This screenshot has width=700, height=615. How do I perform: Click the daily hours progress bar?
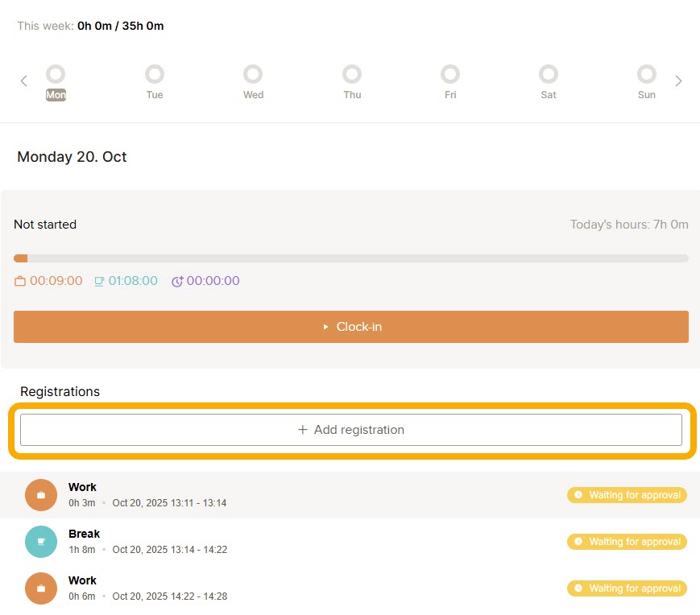click(x=351, y=258)
